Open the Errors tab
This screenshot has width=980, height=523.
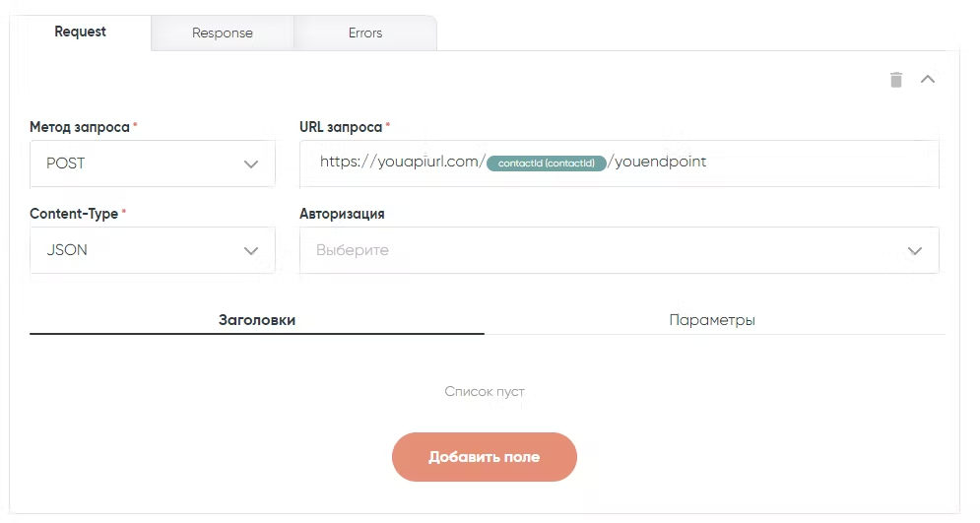(365, 33)
